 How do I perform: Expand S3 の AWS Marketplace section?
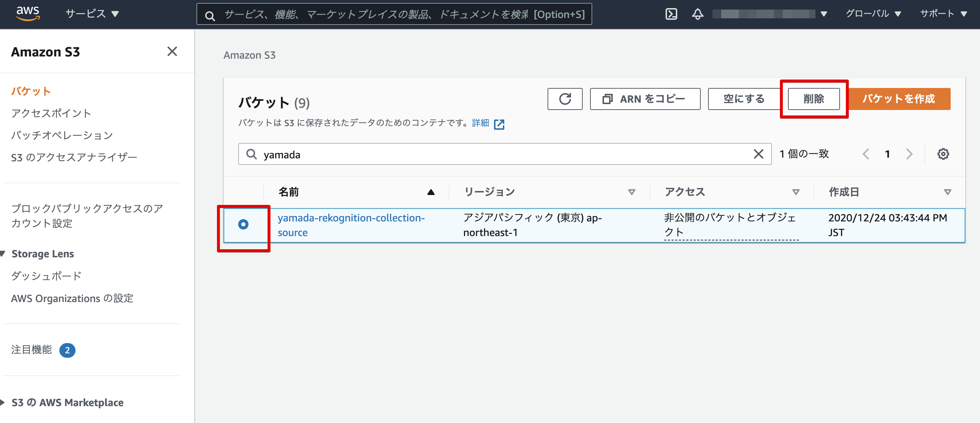(3, 402)
